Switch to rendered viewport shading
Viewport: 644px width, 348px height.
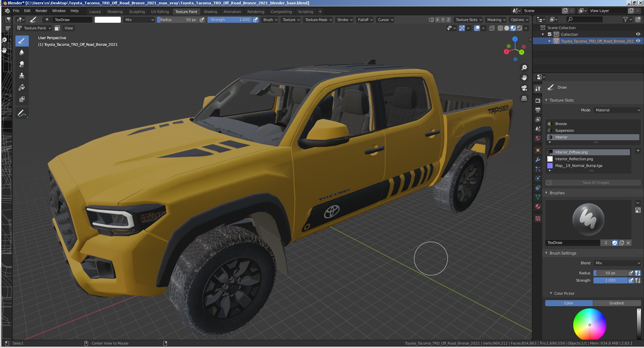(x=519, y=28)
